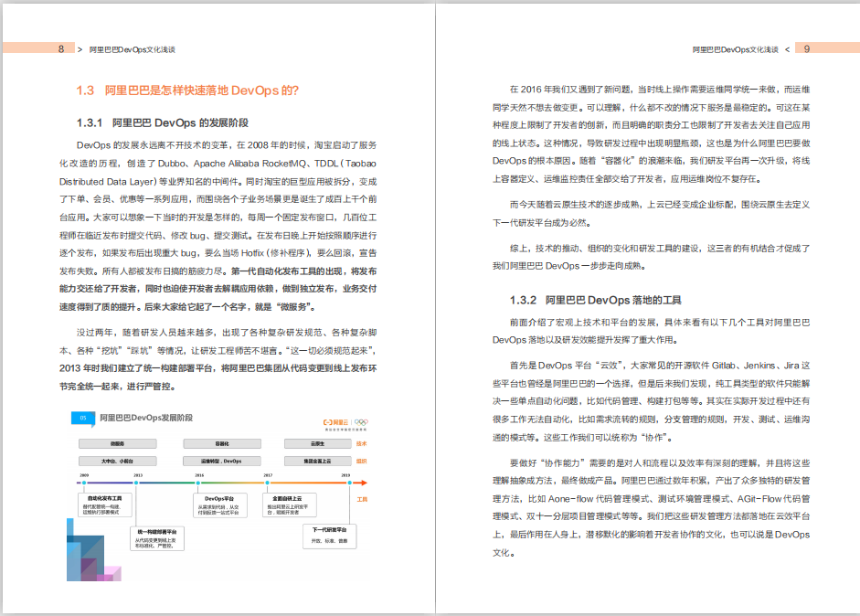Click figure title 阿里巴巴DevOps发展阶段
Viewport: 860px width, 616px height.
(x=146, y=418)
